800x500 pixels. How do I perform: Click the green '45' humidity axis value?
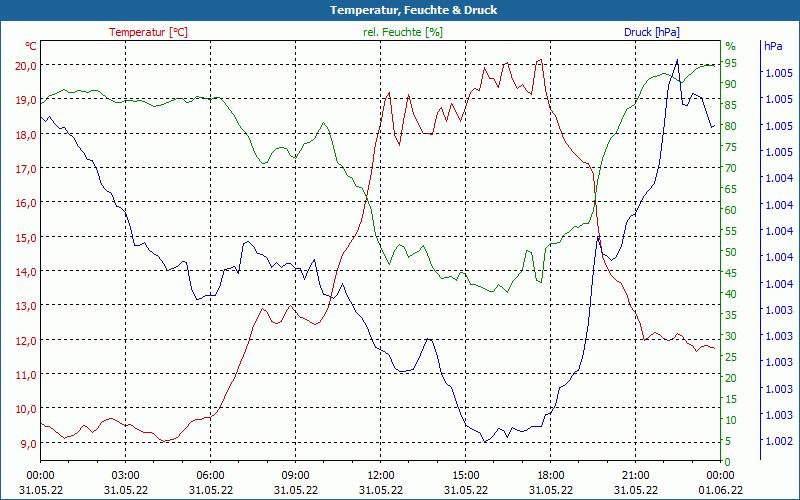(731, 273)
